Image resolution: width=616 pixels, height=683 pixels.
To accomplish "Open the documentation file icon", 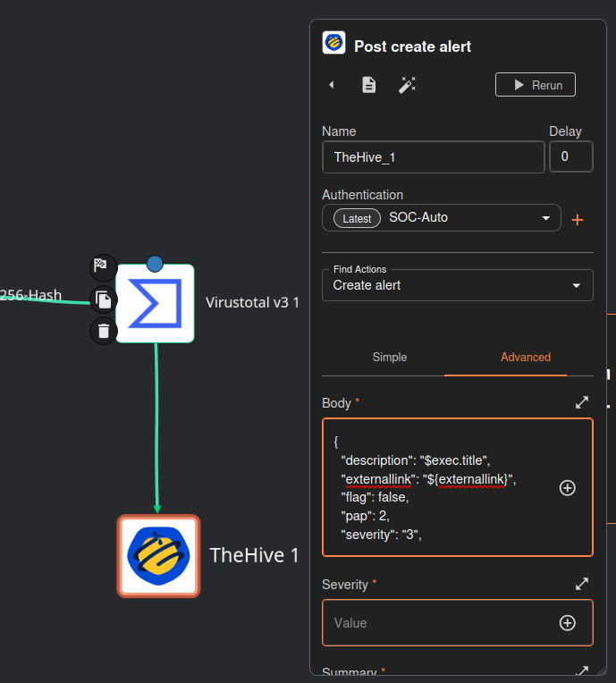I will (x=368, y=85).
